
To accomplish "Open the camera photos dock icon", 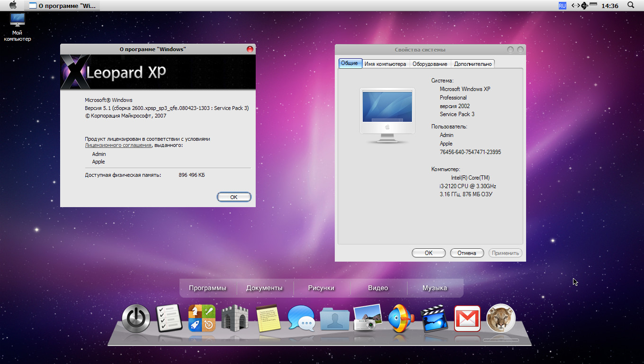I will click(x=367, y=318).
